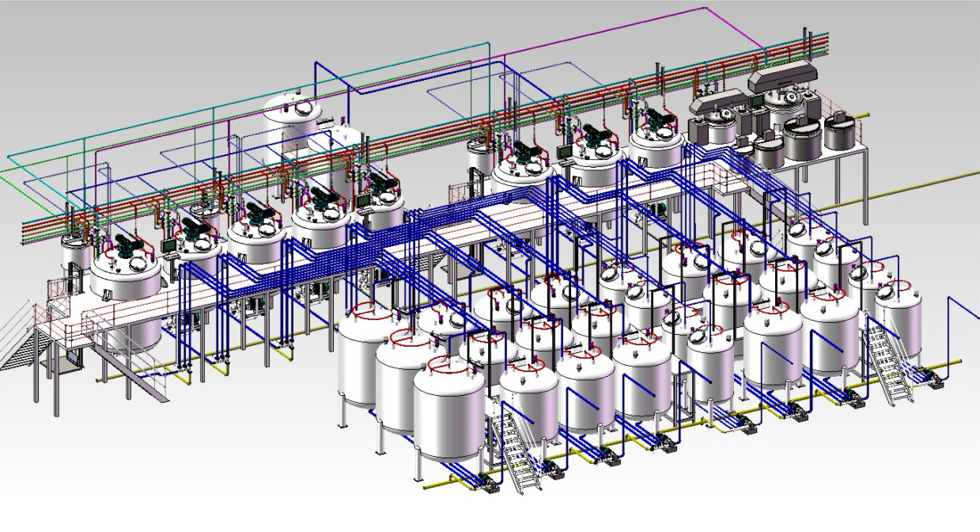Click the largest mixer housing at top right

[x=783, y=77]
